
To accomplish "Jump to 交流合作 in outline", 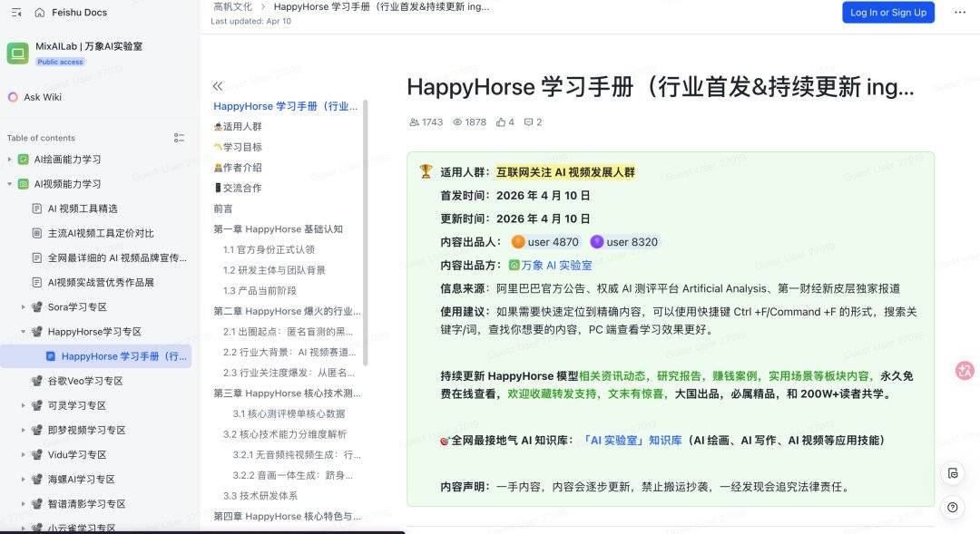I will pos(238,188).
